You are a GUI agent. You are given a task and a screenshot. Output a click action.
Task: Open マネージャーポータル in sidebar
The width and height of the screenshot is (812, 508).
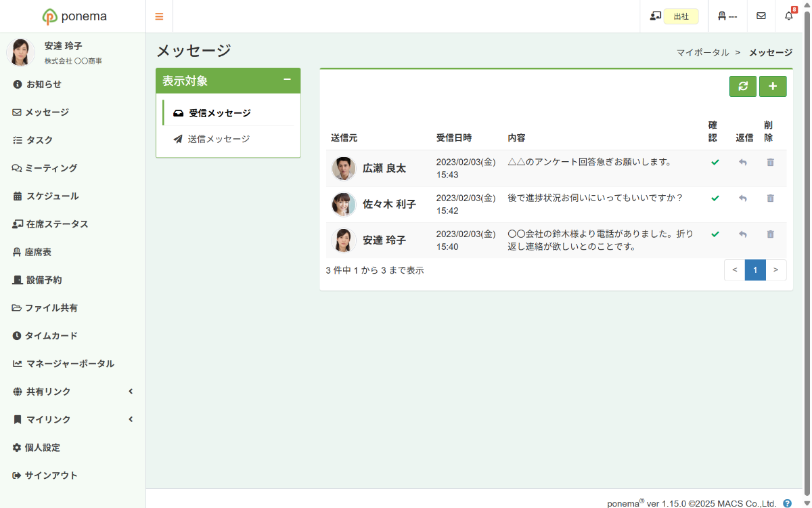pyautogui.click(x=72, y=364)
